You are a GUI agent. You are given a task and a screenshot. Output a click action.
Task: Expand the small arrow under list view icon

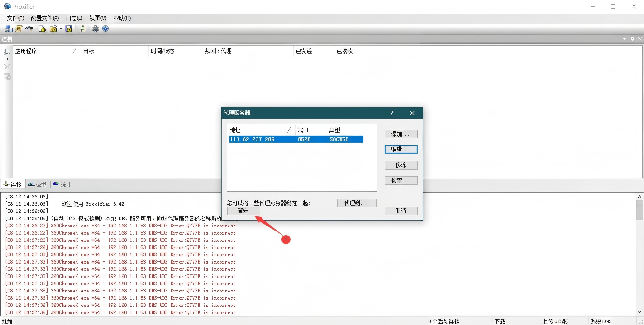pyautogui.click(x=7, y=59)
